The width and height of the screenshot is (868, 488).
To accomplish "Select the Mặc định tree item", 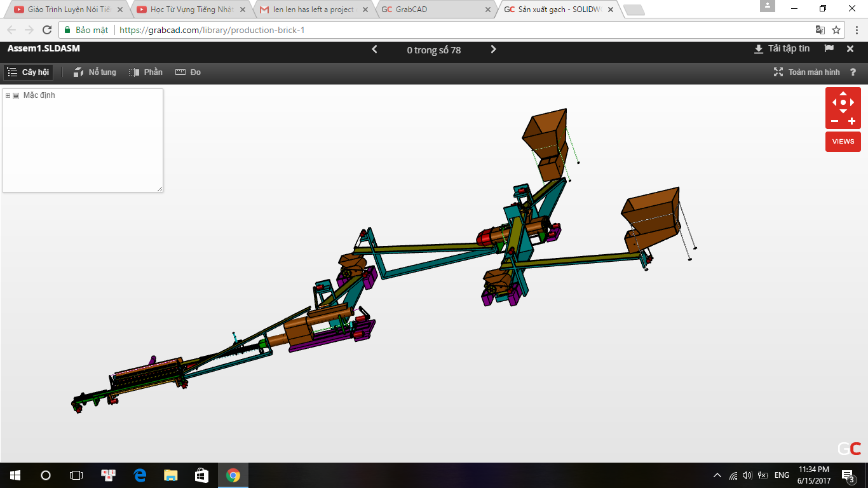I will click(39, 95).
